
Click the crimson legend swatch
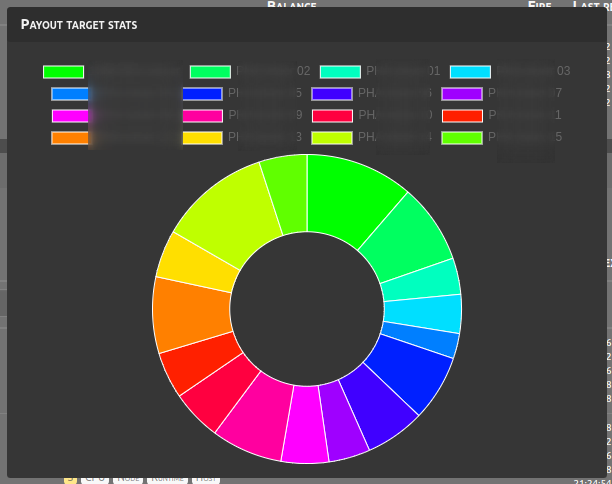[332, 116]
